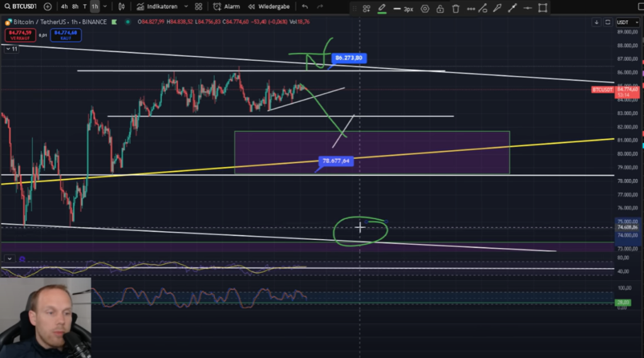The width and height of the screenshot is (644, 358).
Task: Open the indicator templates grid icon
Action: coord(199,6)
